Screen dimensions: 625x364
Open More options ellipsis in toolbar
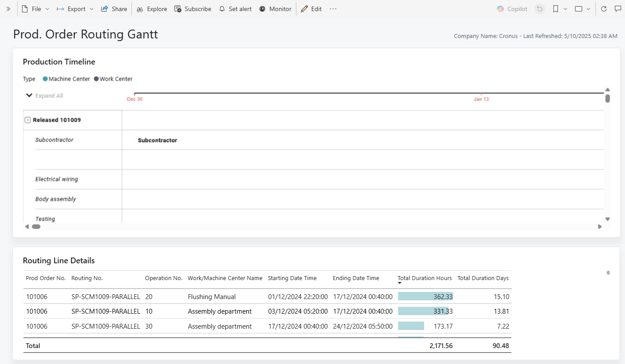tap(333, 9)
